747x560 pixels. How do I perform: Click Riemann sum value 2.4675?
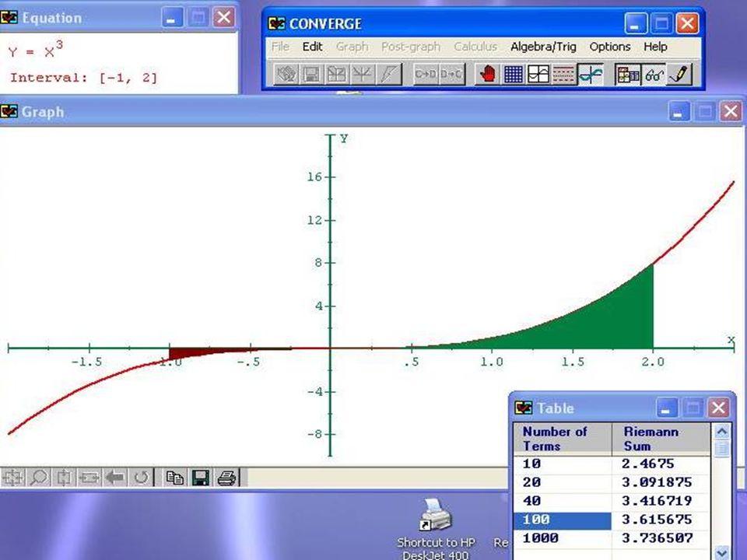(x=648, y=464)
